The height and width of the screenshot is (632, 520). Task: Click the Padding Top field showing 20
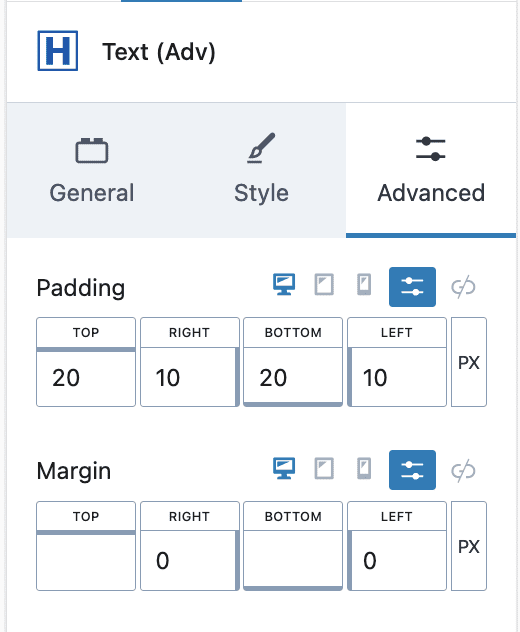86,378
